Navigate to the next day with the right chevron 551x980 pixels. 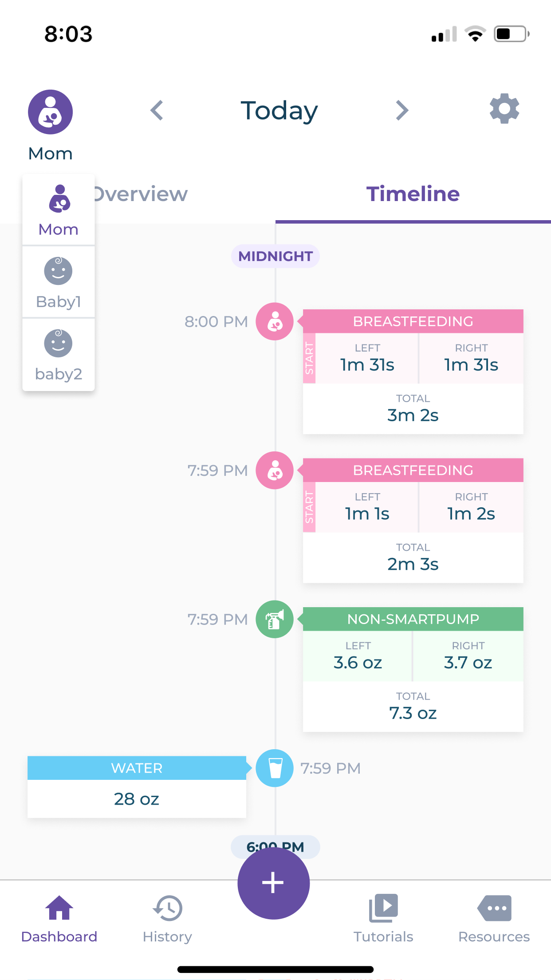[x=401, y=110]
